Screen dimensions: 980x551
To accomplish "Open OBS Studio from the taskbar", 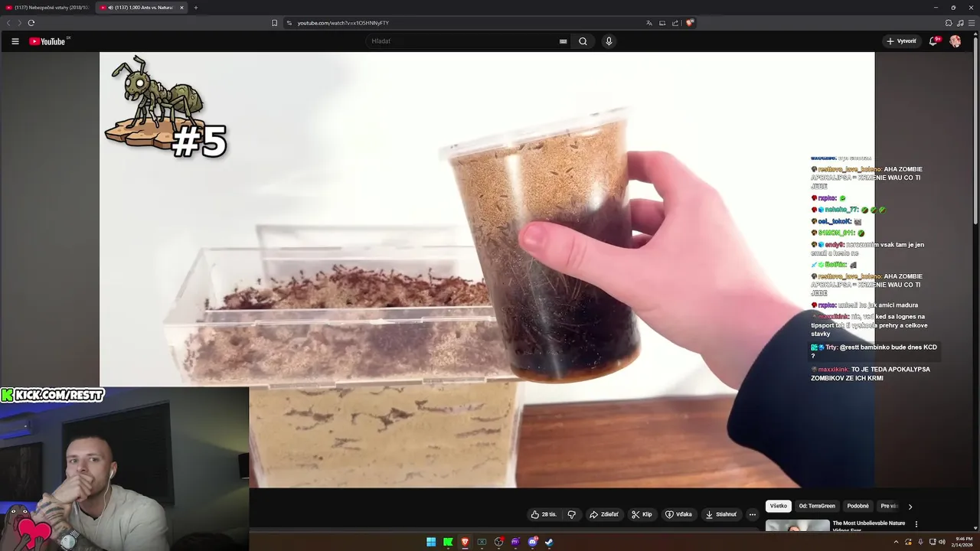I will click(x=498, y=542).
